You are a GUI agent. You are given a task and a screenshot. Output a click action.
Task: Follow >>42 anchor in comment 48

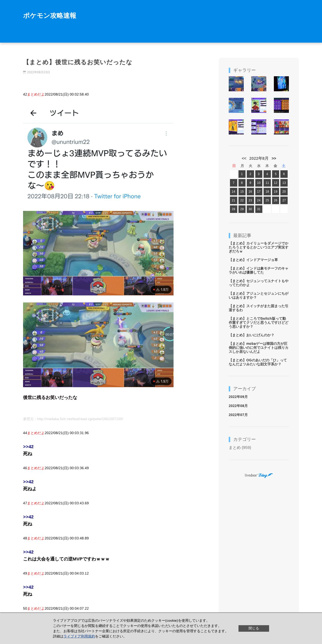coord(28,552)
